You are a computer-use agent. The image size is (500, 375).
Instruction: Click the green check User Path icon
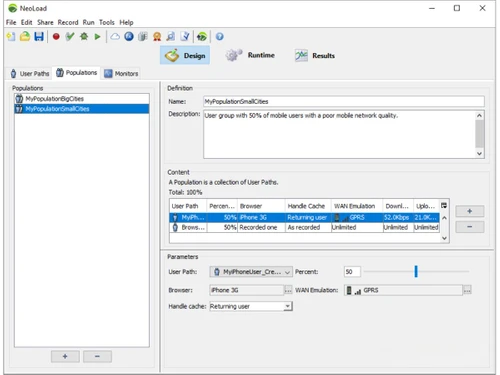coord(70,36)
